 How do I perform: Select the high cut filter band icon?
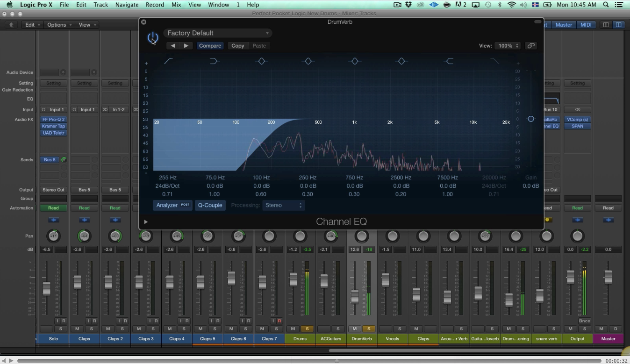(x=494, y=61)
